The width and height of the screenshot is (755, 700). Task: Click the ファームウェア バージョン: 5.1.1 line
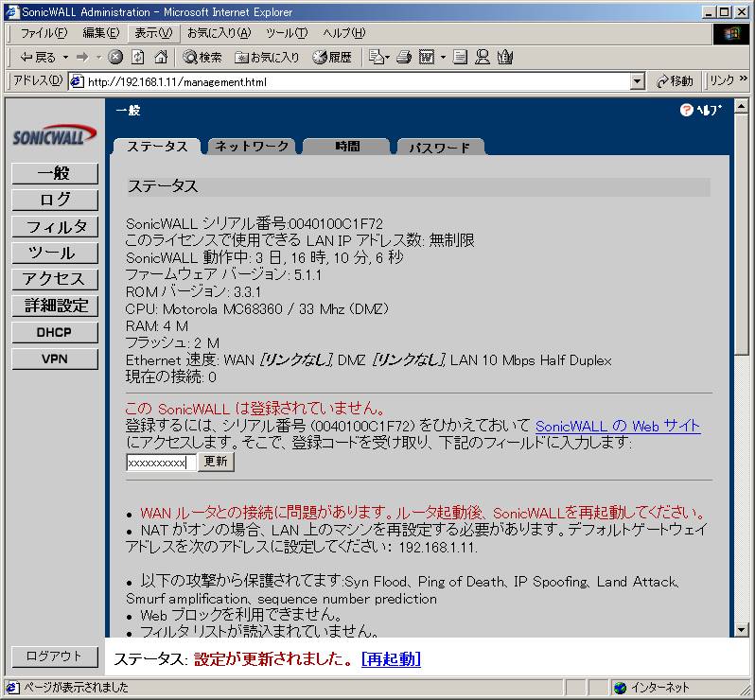tap(223, 275)
